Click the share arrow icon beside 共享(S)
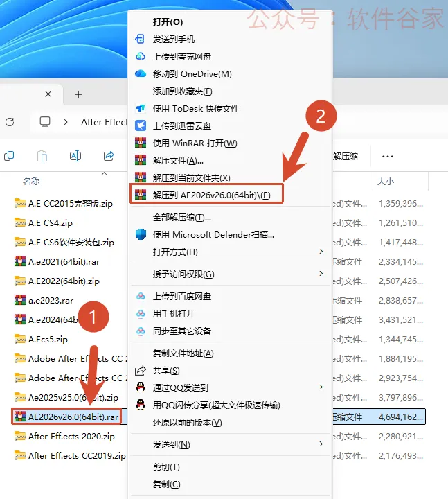The image size is (448, 499). click(x=141, y=370)
